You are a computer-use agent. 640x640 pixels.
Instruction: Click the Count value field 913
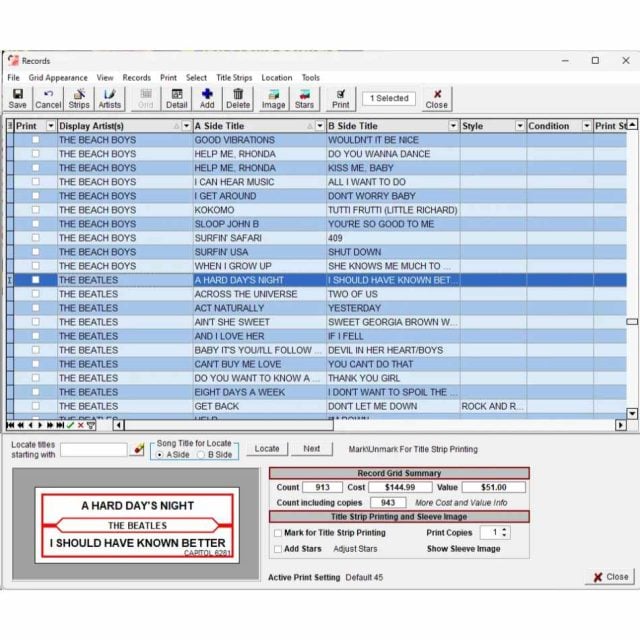tap(322, 487)
